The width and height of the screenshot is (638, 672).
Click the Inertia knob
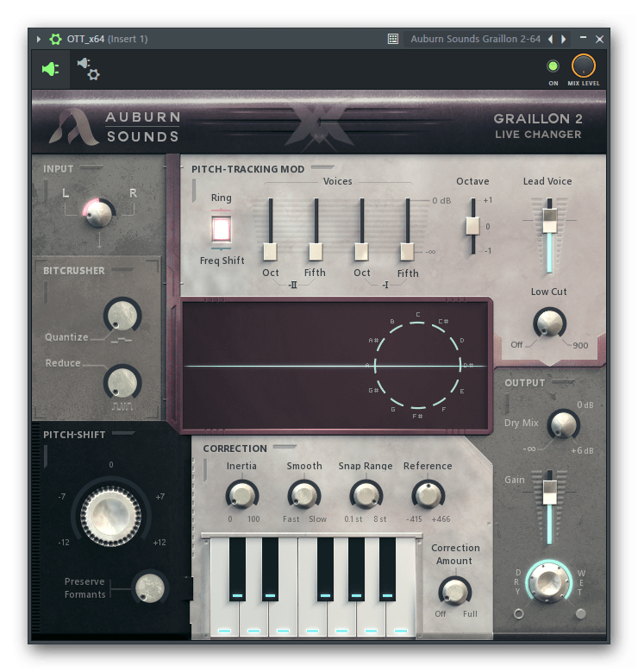click(x=242, y=495)
